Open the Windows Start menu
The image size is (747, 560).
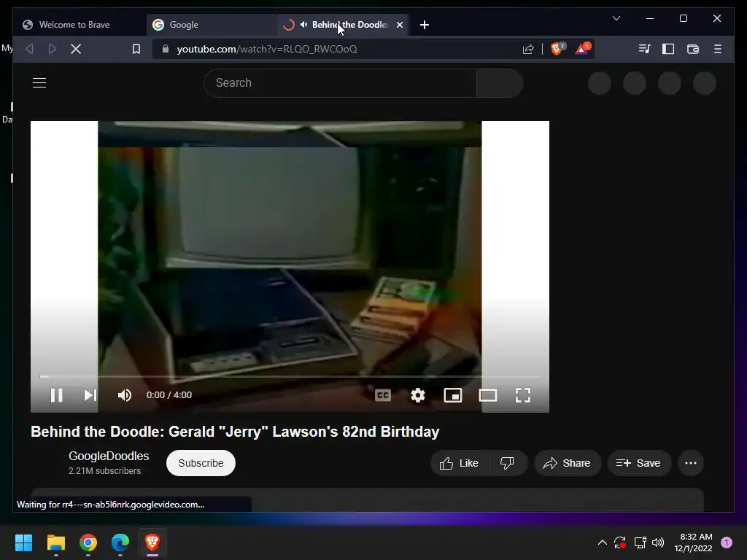pyautogui.click(x=23, y=542)
